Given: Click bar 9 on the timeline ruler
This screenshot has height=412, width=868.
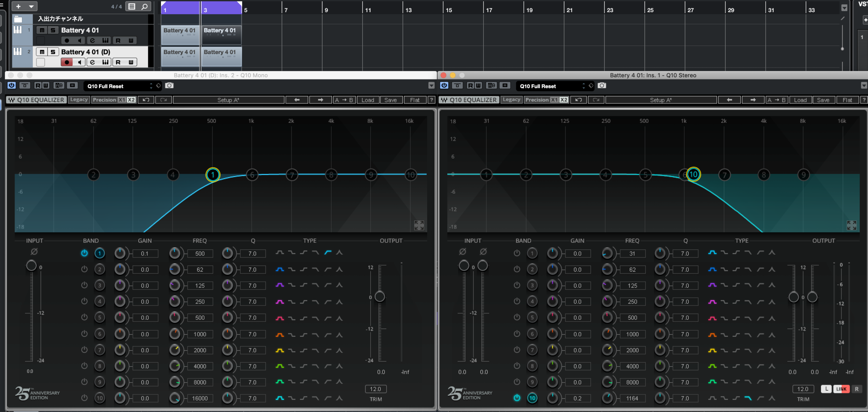Looking at the screenshot, I should pos(326,10).
